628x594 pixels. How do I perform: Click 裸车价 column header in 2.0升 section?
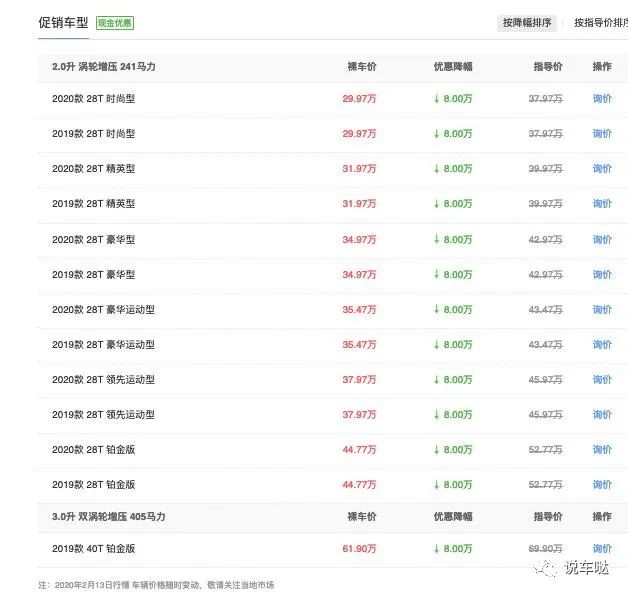362,66
